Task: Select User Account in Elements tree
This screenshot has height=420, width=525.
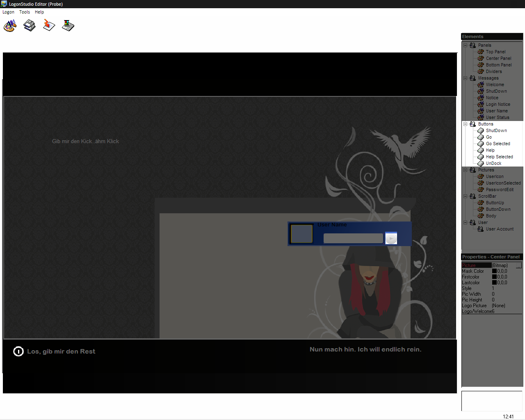Action: 499,229
